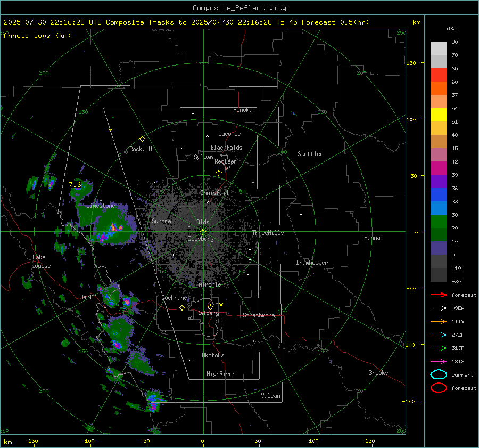Click the Lacombe label on the map

(229, 134)
